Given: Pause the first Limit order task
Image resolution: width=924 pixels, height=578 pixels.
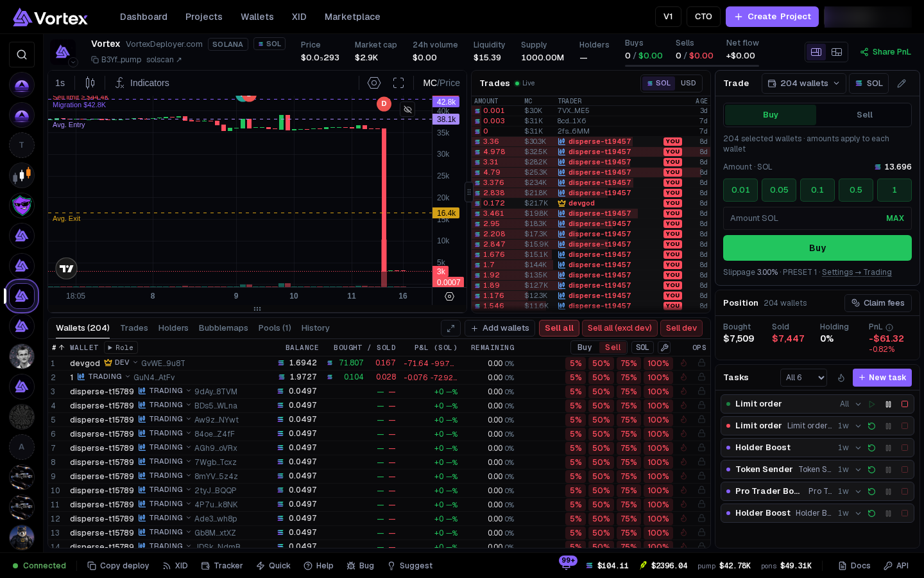Looking at the screenshot, I should (x=888, y=404).
